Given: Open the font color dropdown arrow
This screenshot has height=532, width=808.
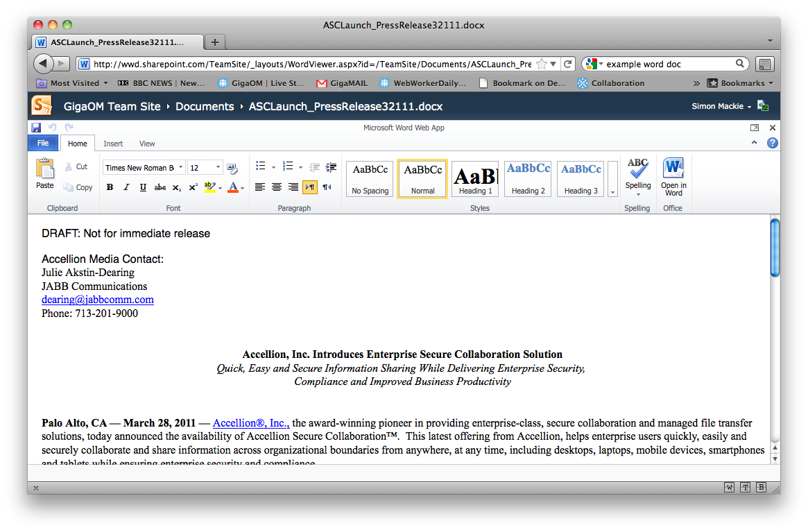Looking at the screenshot, I should (x=242, y=188).
